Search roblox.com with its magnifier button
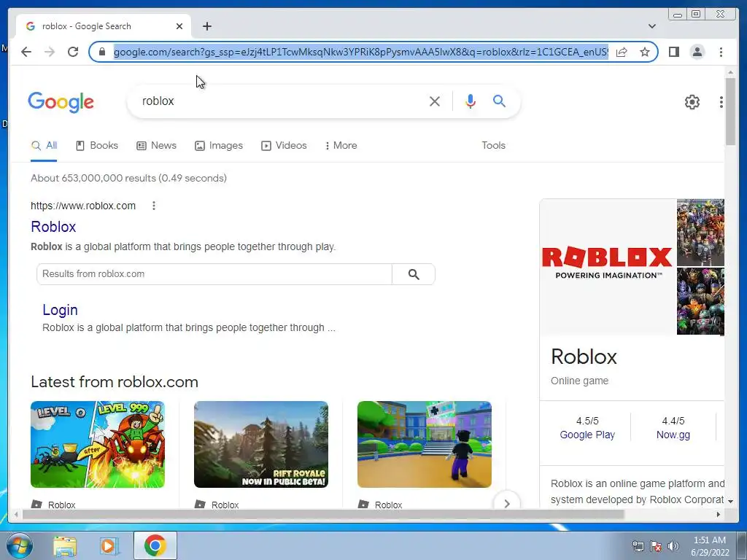 (x=414, y=274)
